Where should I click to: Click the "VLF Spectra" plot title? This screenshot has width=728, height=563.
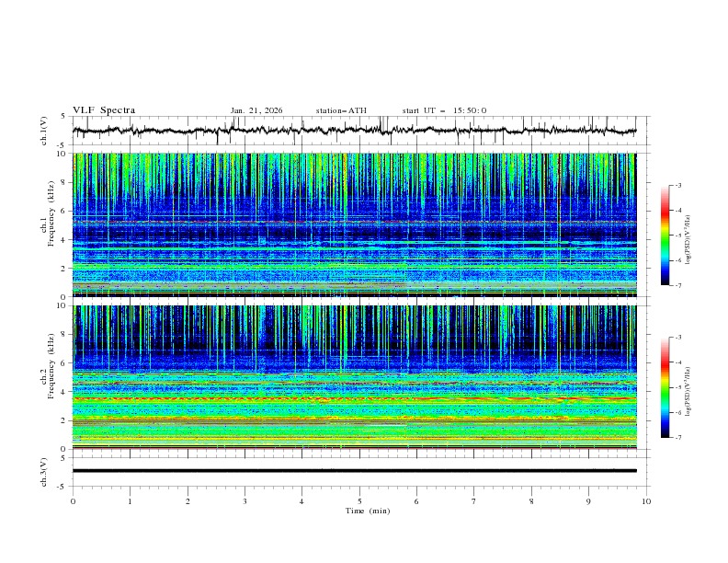104,110
